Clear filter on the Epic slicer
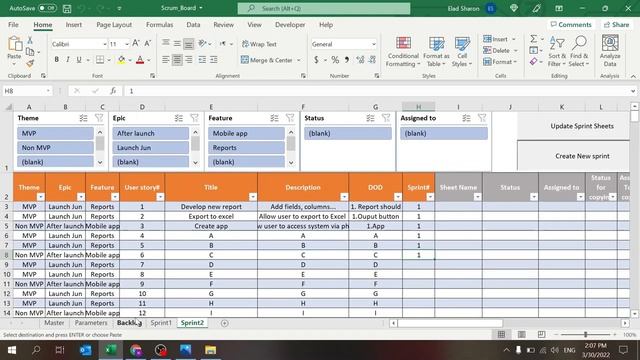 (195, 118)
